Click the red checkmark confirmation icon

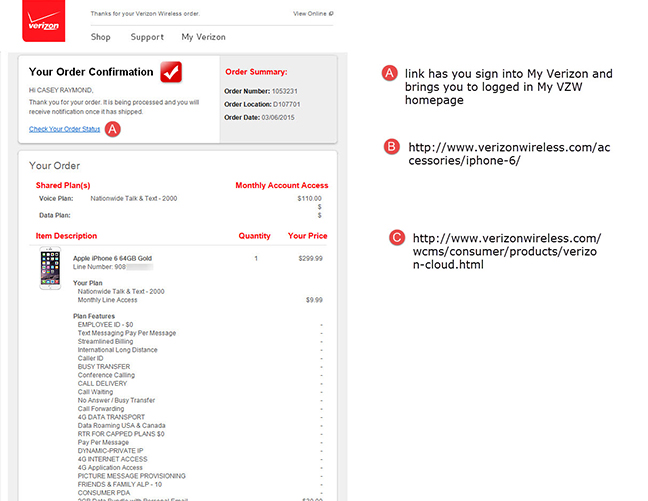point(171,72)
